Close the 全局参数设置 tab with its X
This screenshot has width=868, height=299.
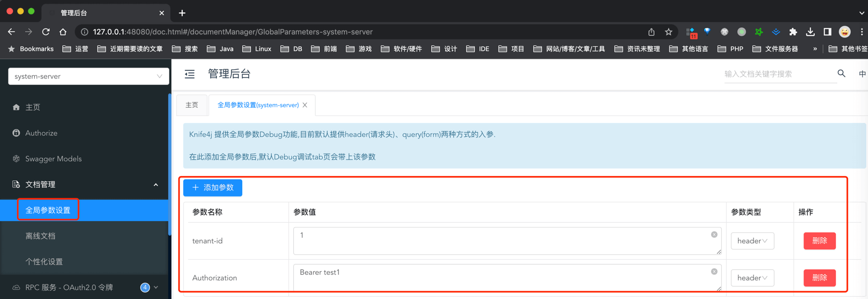point(305,105)
